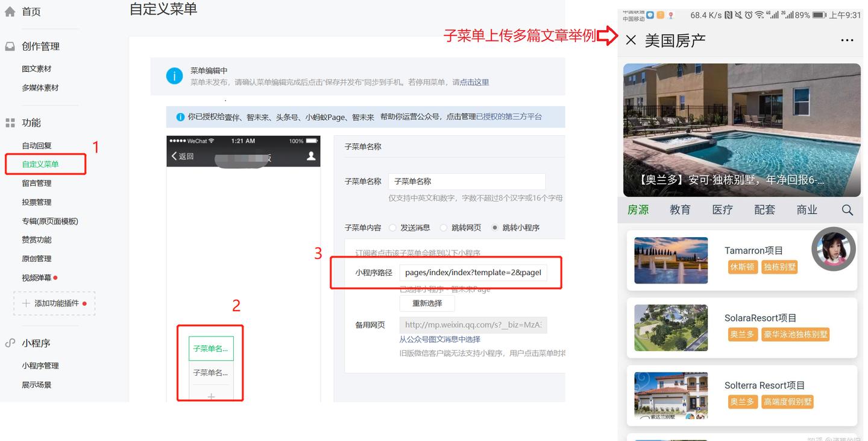868x441 pixels.
Task: Click the 子菜单名称 text input field
Action: pos(467,182)
